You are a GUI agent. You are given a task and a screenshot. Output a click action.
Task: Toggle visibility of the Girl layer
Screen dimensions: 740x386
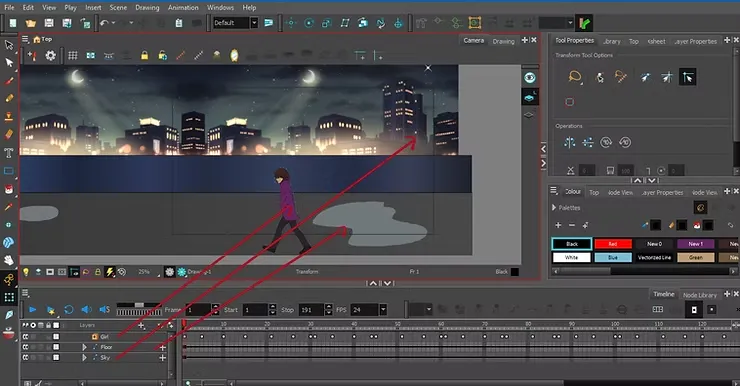[25, 336]
